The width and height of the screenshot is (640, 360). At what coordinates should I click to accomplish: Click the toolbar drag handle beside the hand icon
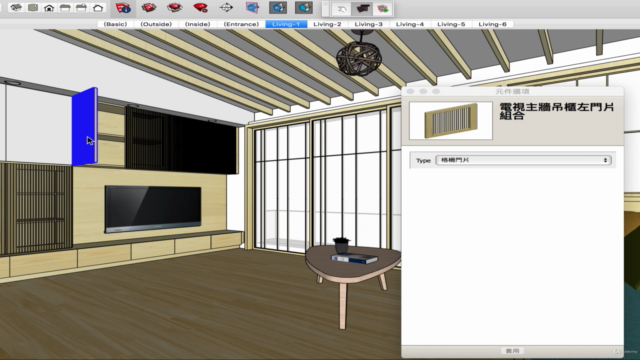click(x=325, y=9)
